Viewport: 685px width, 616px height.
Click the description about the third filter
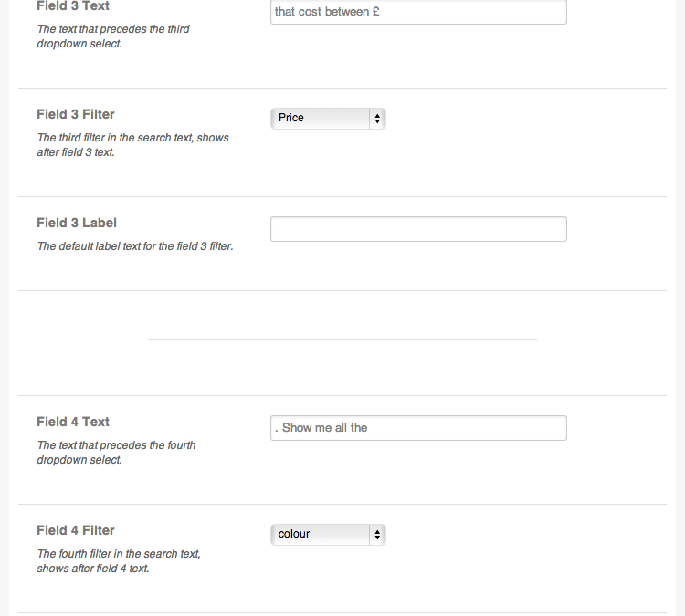coord(132,145)
